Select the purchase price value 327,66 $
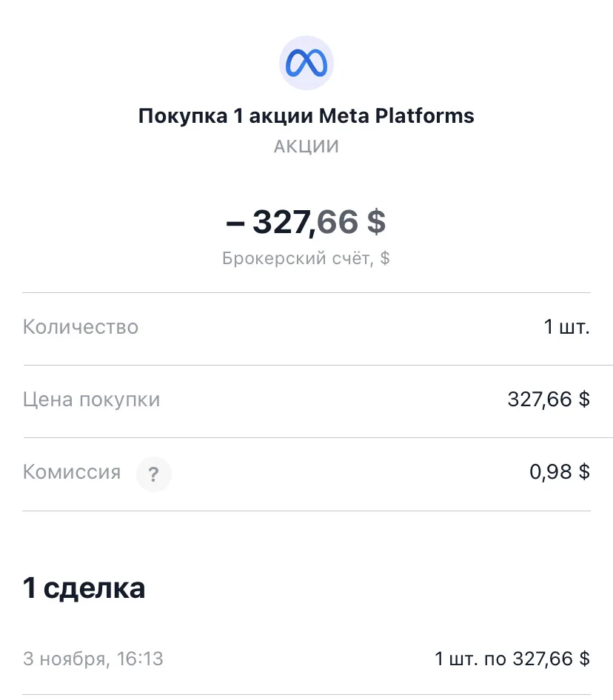 (x=549, y=400)
